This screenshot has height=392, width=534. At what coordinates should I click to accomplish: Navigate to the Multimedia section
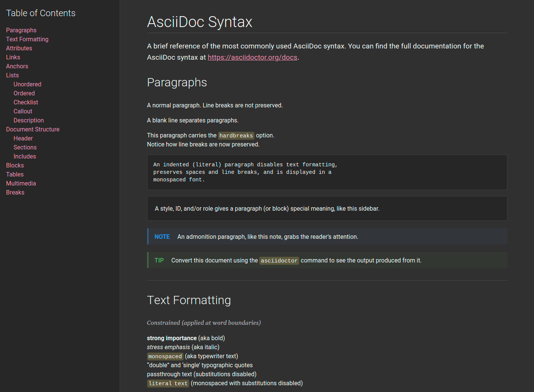pyautogui.click(x=21, y=183)
